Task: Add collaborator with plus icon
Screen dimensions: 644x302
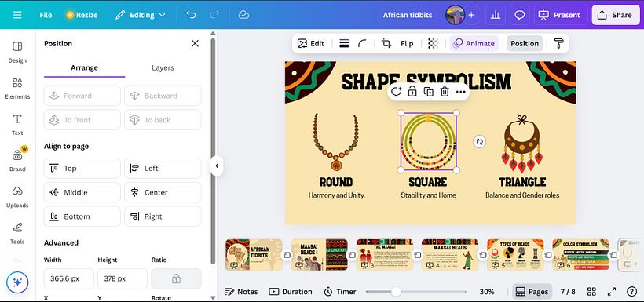Action: pyautogui.click(x=471, y=15)
